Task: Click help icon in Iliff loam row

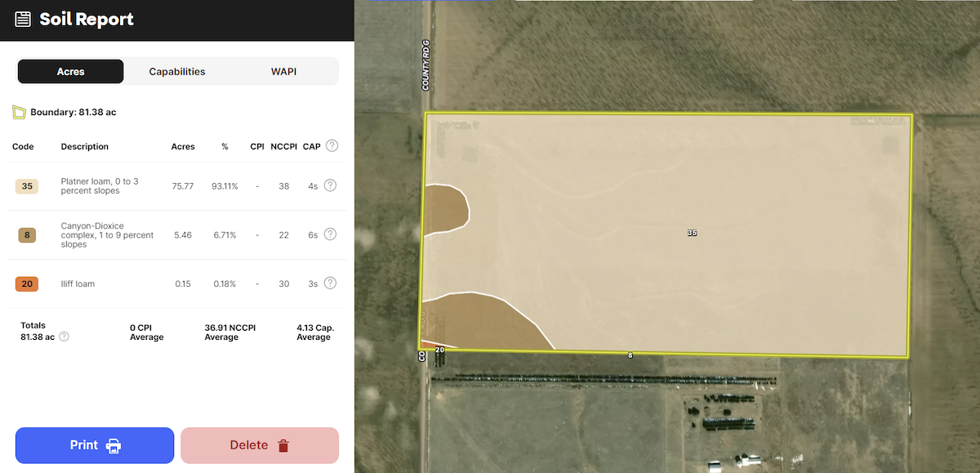Action: (x=330, y=283)
